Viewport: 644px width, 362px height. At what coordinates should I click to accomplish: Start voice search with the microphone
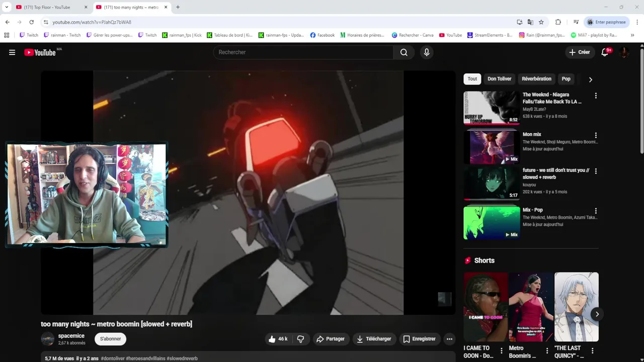(x=427, y=52)
